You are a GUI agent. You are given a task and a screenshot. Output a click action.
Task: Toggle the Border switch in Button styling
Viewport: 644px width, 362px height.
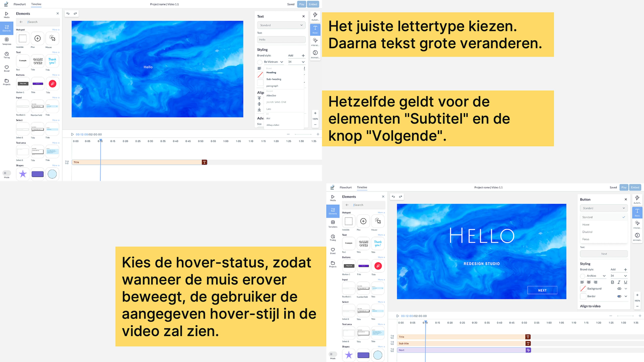[x=619, y=296]
